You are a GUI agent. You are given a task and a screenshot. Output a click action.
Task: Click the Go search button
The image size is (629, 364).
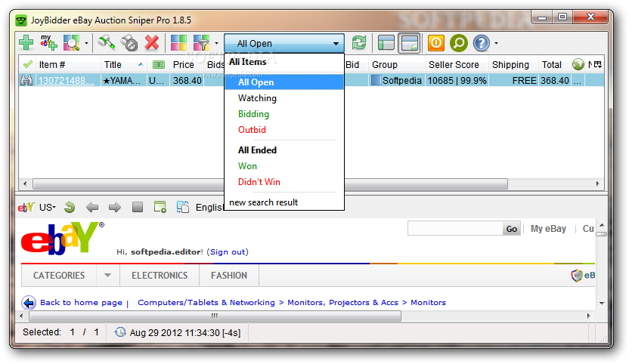(512, 229)
